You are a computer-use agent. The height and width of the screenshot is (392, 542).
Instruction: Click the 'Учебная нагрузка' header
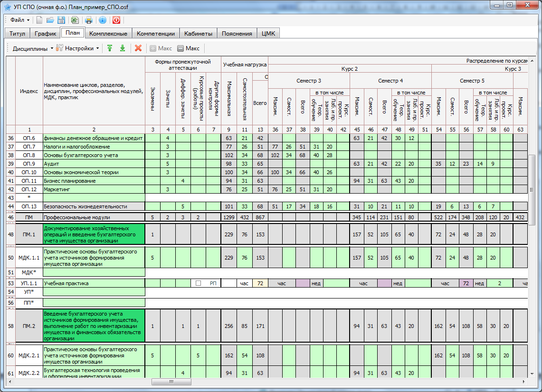pos(245,65)
